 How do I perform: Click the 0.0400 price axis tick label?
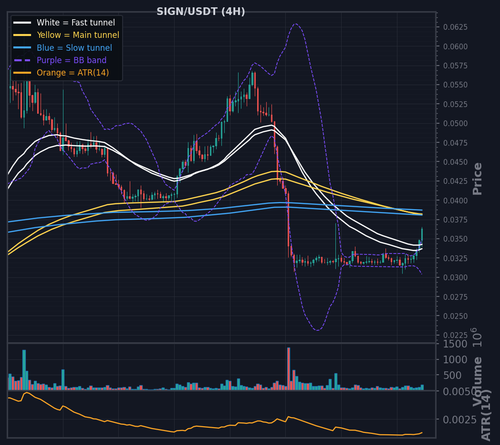pyautogui.click(x=455, y=200)
